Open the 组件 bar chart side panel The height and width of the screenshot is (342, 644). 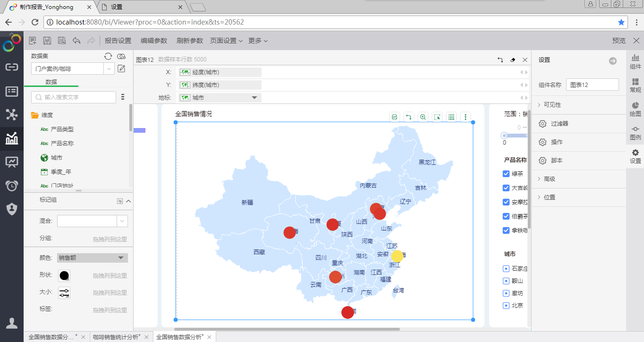point(635,61)
